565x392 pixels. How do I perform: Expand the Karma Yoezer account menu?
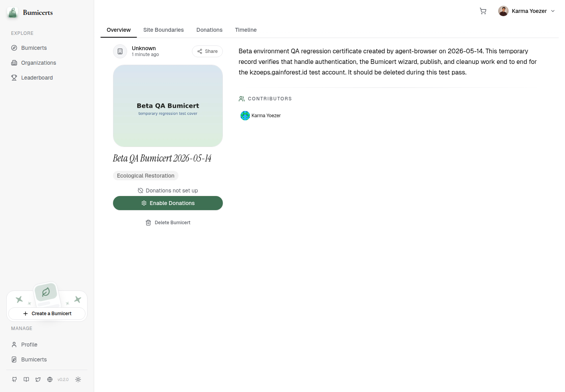[527, 11]
